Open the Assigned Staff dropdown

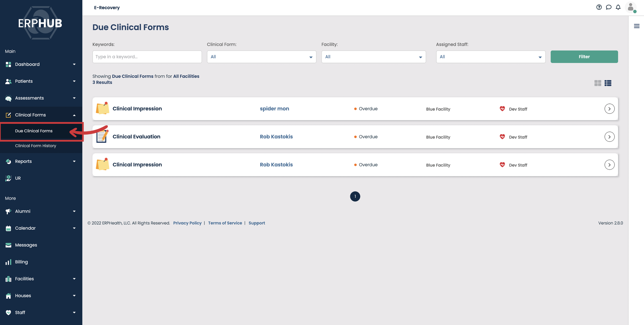click(x=490, y=57)
